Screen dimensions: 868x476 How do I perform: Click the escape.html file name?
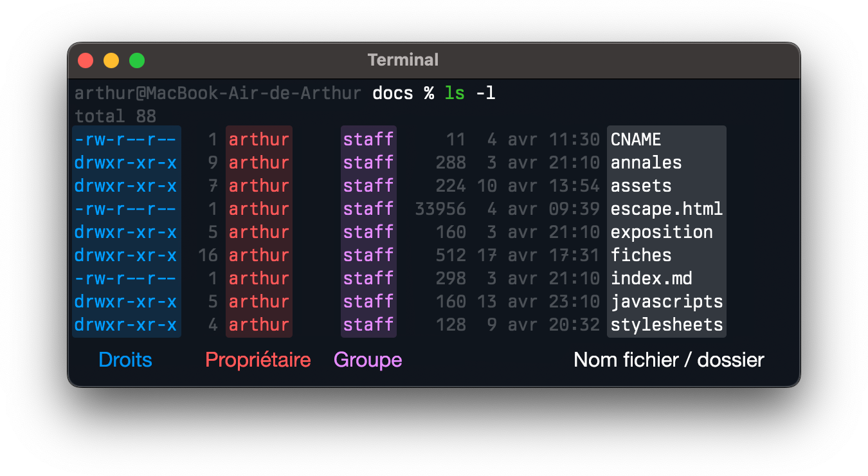pyautogui.click(x=667, y=209)
